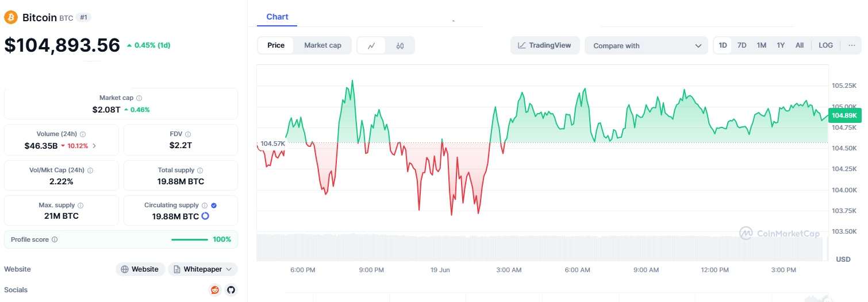Open the Reddit social link icon
Image resolution: width=868 pixels, height=302 pixels.
coord(214,290)
